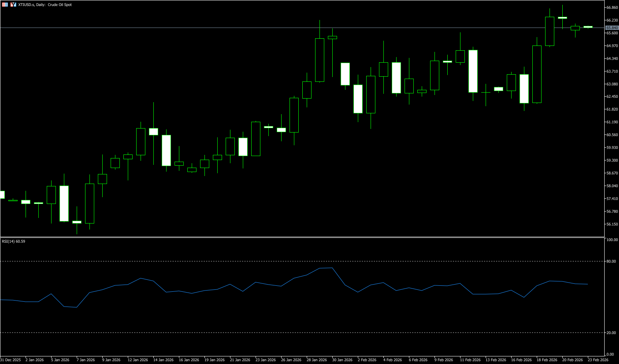Click the 100.00 RSI scale label
Viewport: 619px width, 364px height.
click(x=612, y=240)
